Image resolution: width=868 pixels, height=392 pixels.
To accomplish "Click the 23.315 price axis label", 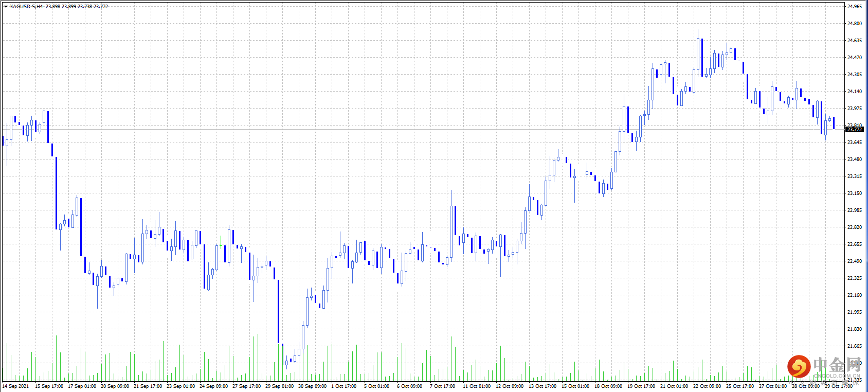I will pyautogui.click(x=855, y=176).
